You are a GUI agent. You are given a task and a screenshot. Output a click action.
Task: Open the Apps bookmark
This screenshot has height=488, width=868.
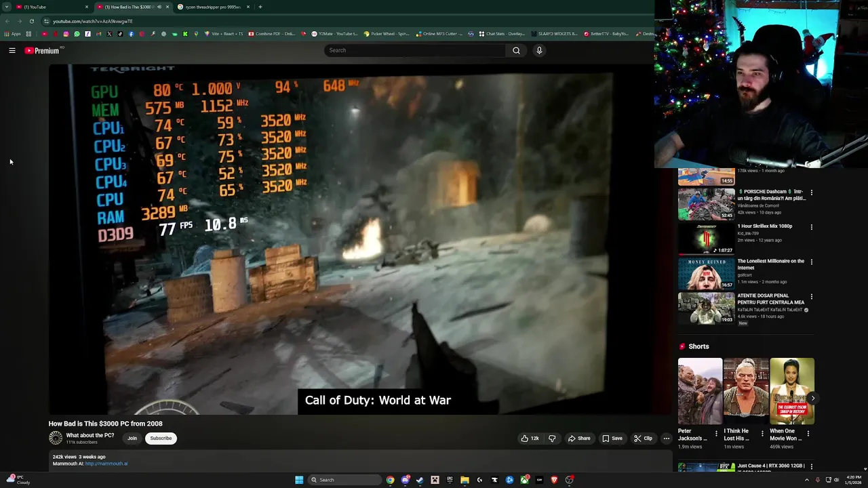(x=13, y=34)
